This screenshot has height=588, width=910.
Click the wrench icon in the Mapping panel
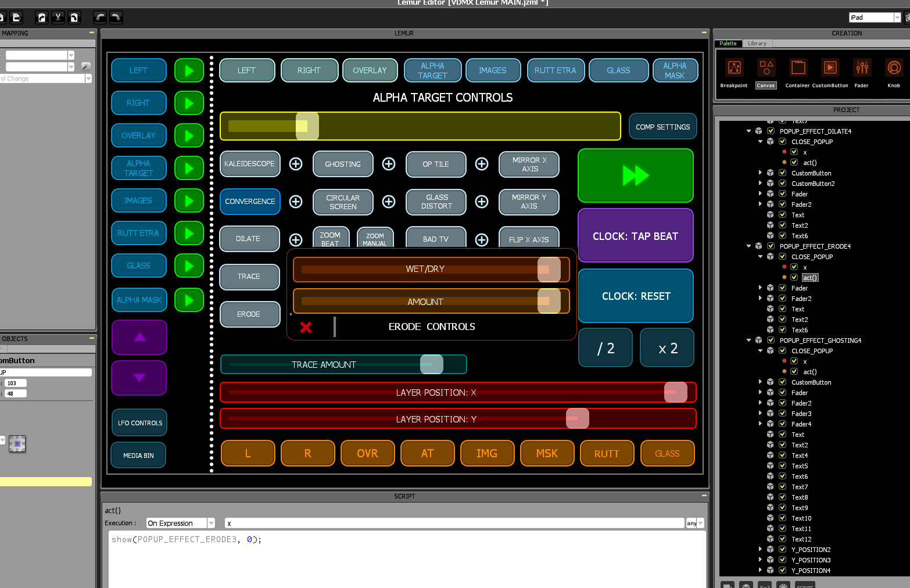coord(85,66)
